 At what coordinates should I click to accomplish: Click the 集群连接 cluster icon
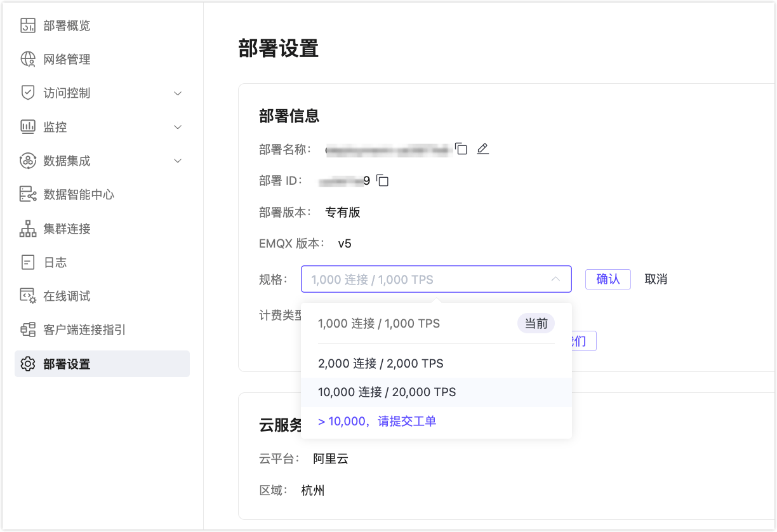28,229
